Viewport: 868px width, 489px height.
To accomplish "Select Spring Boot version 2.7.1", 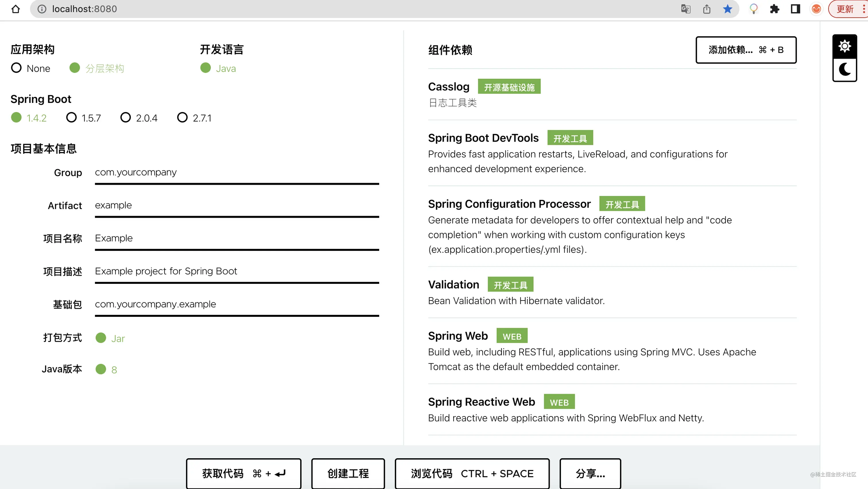I will 194,118.
